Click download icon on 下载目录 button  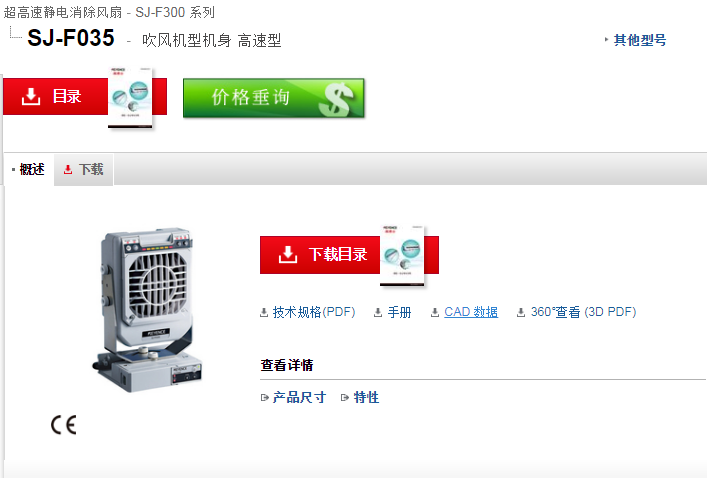[x=288, y=254]
